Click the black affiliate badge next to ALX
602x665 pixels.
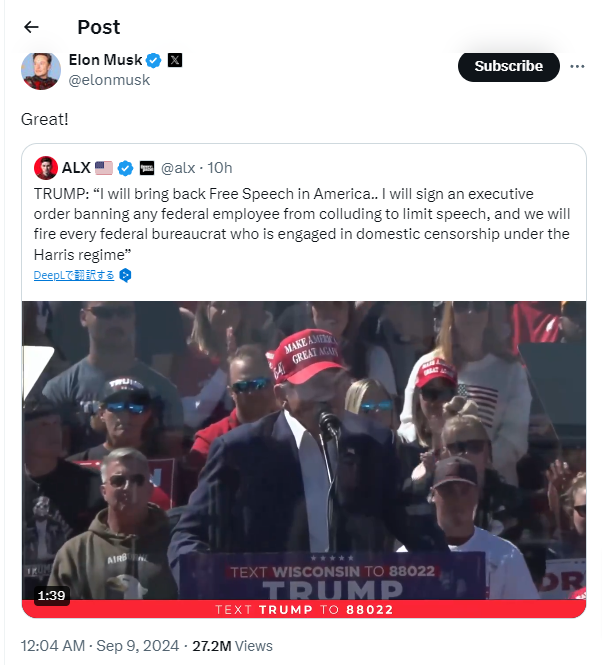pyautogui.click(x=146, y=167)
